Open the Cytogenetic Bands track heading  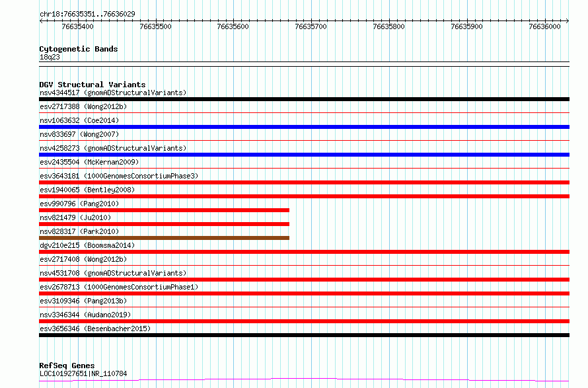79,49
